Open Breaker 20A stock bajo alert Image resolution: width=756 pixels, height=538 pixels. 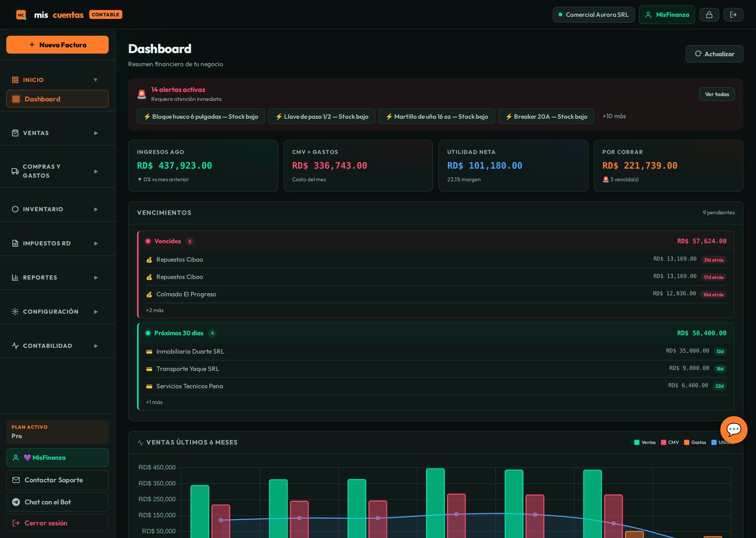coord(546,116)
